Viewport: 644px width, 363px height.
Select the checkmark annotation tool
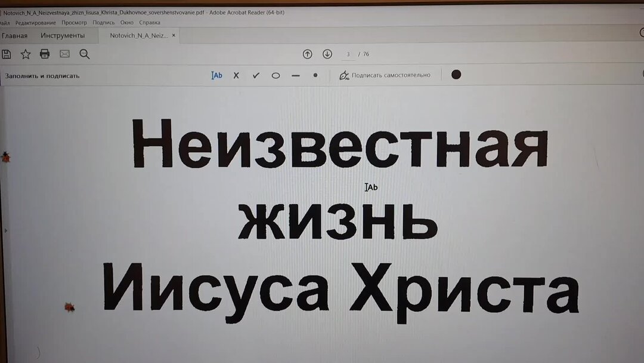(x=256, y=75)
